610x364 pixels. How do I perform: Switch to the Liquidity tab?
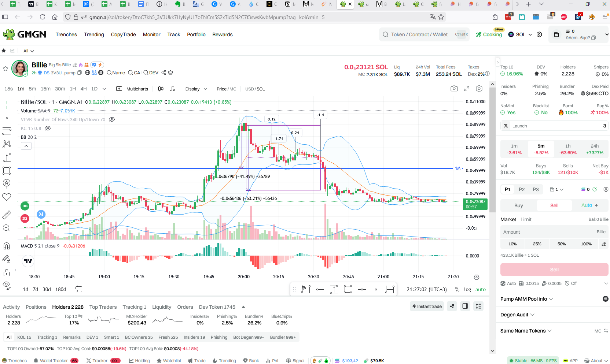click(x=162, y=307)
